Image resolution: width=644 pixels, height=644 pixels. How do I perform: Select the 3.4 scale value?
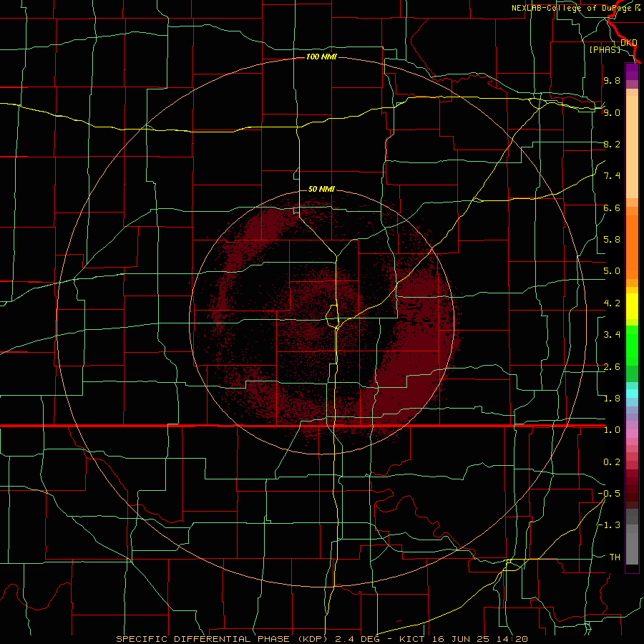point(612,335)
